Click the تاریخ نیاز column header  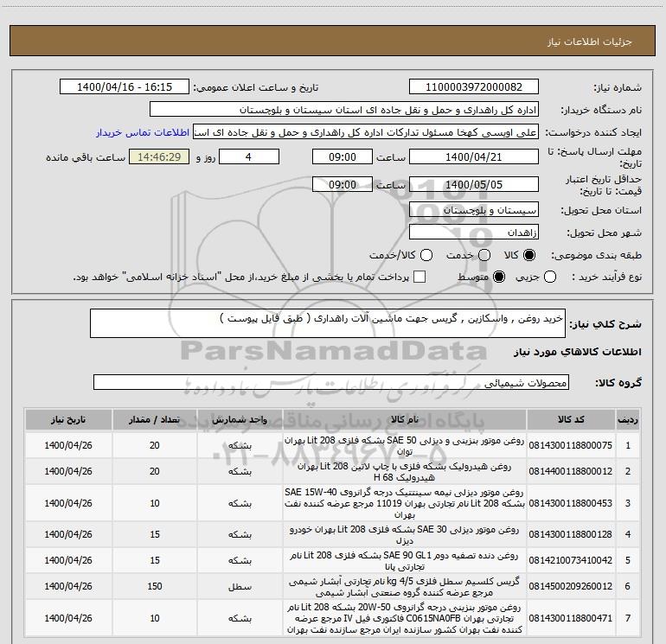[68, 419]
